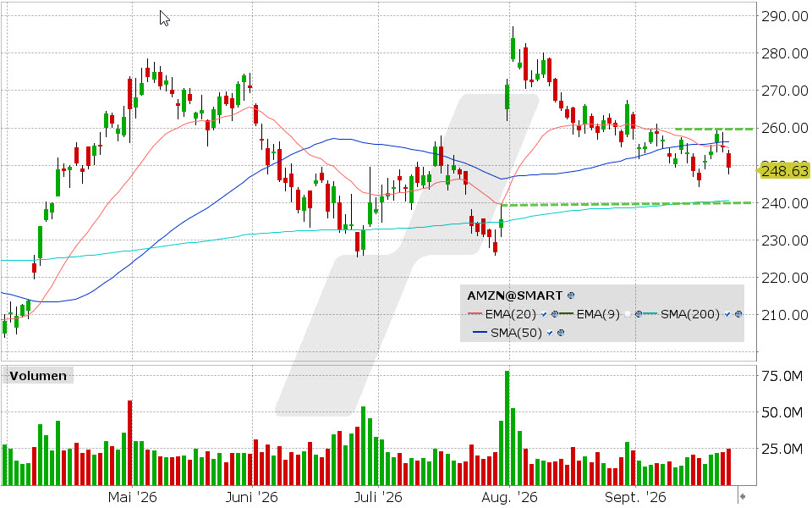Click the EMA(9) legend label

pos(598,314)
